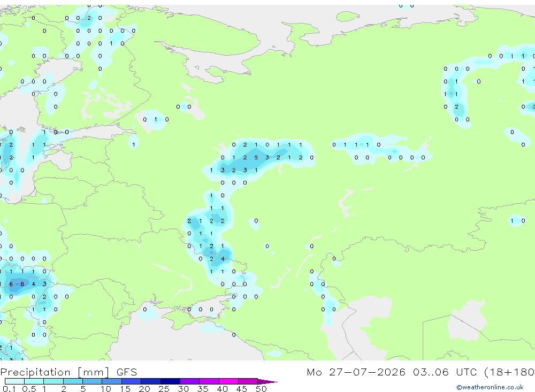The width and height of the screenshot is (535, 392).
Task: Click the 35–40 mm violet legend swatch
Action: [x=209, y=381]
